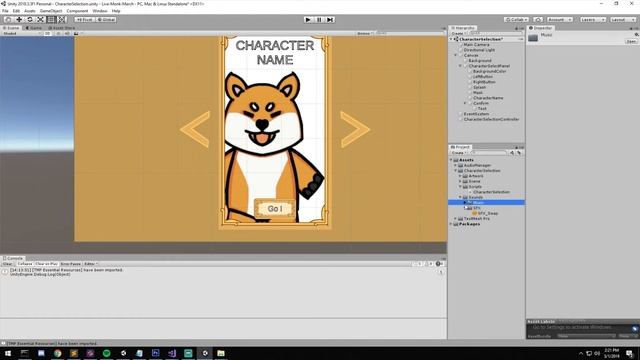Expand the AudioManager folder
Screen dimensions: 640x360
(x=456, y=165)
